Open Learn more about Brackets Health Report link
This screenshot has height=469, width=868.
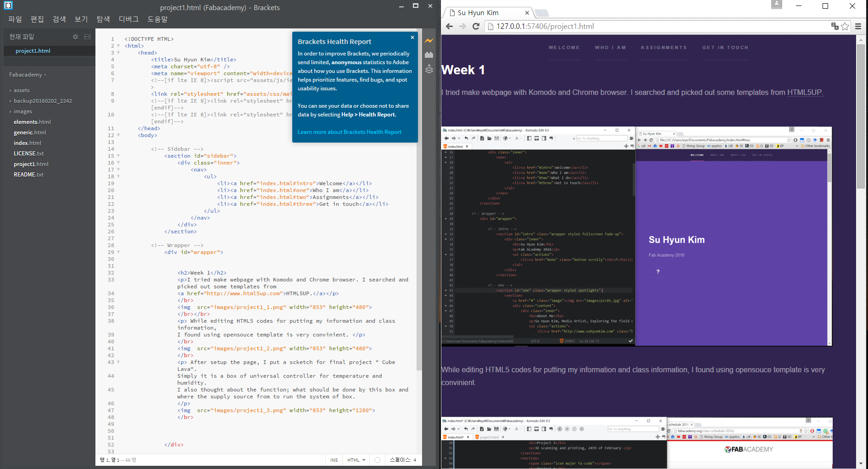click(350, 132)
